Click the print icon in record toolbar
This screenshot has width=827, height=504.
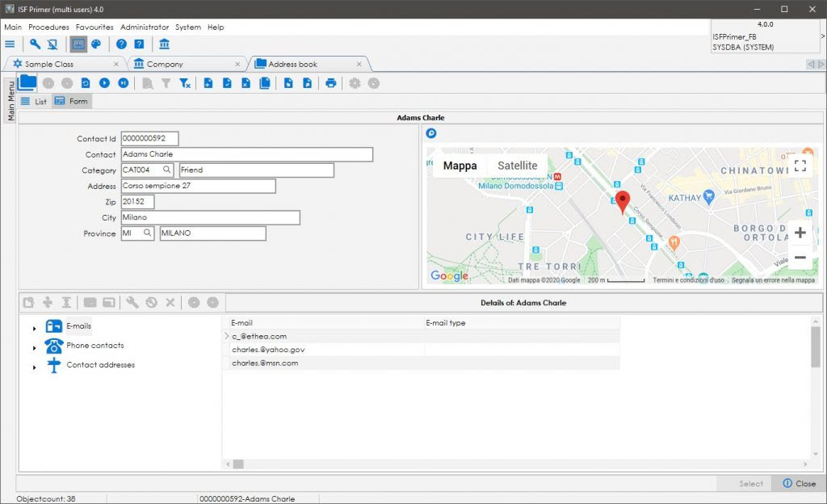pyautogui.click(x=330, y=82)
